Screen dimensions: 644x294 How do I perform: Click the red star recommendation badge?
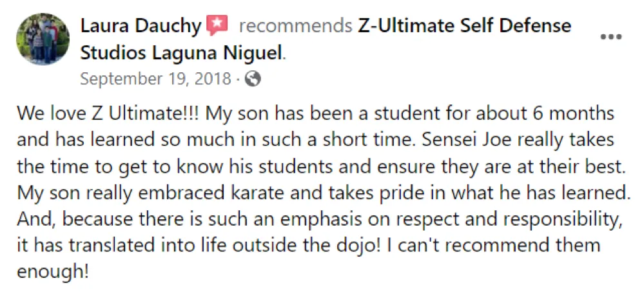(217, 26)
